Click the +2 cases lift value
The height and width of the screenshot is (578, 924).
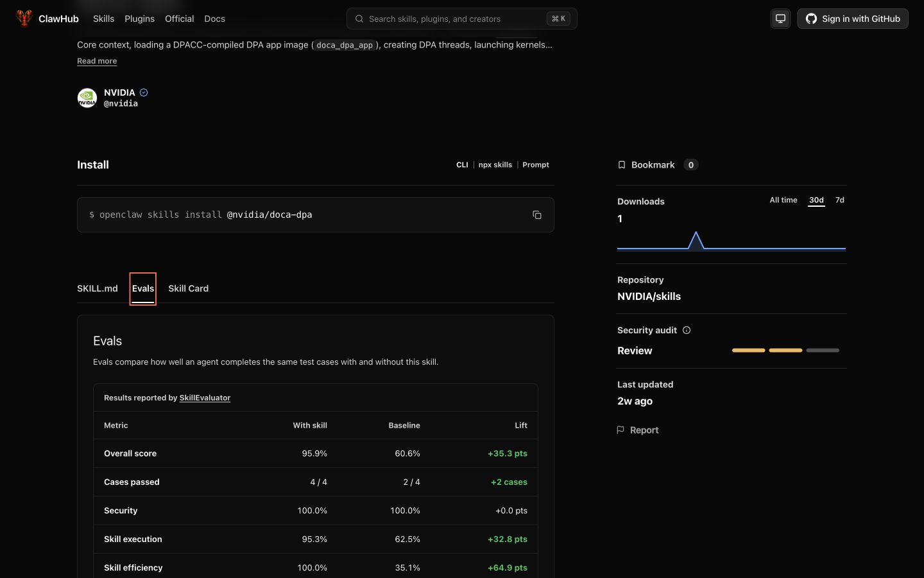(x=509, y=482)
